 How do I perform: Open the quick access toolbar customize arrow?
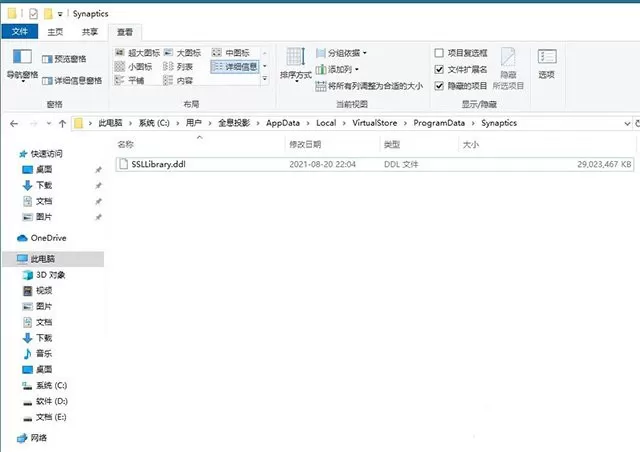coord(60,14)
